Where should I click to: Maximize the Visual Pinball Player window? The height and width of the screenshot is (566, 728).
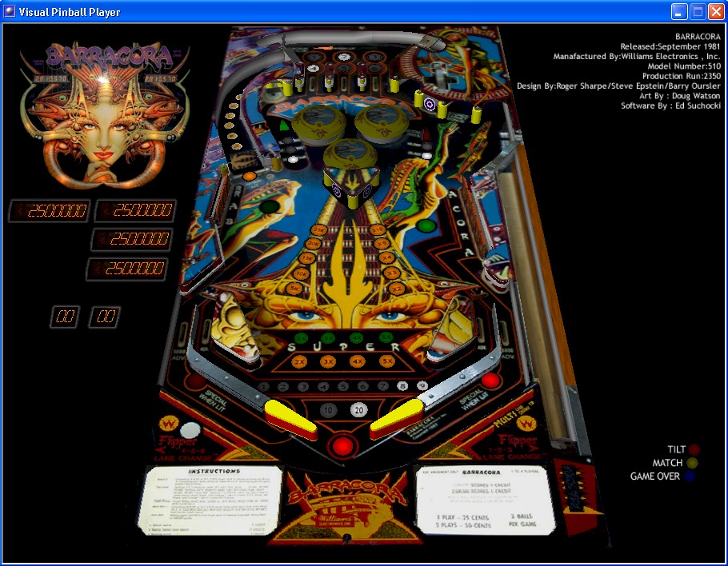point(698,12)
